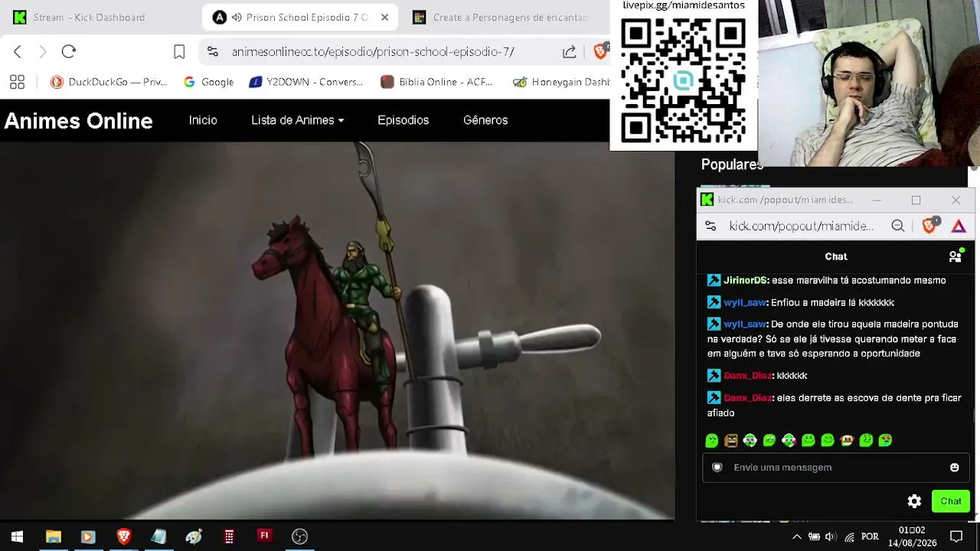
Task: Open Brave Shields in Kick popout window
Action: (x=929, y=226)
